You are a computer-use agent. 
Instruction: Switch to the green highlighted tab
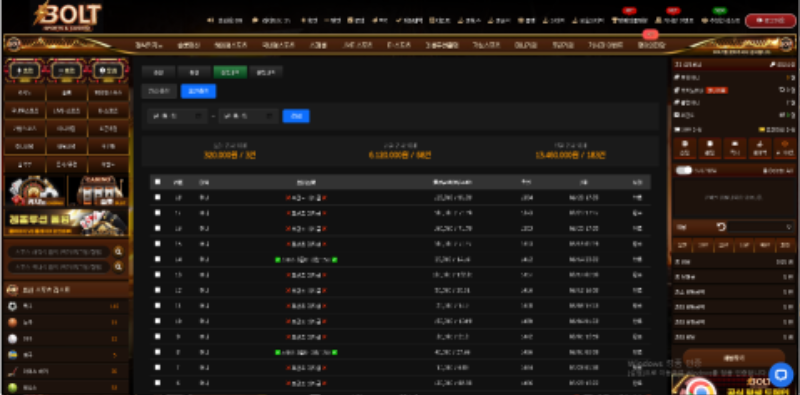tap(230, 72)
